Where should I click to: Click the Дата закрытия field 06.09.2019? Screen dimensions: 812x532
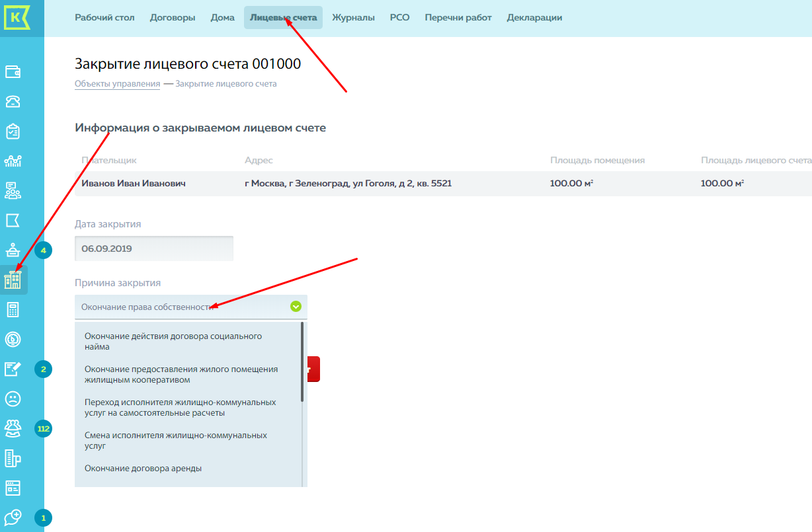point(154,248)
